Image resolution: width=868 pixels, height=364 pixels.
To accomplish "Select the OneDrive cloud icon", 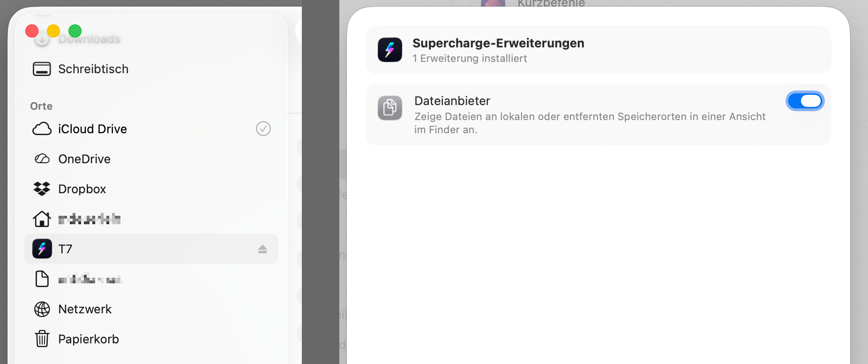I will point(42,159).
